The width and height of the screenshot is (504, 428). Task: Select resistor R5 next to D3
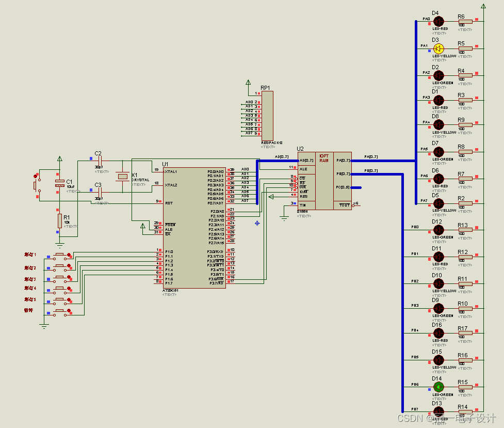(465, 49)
